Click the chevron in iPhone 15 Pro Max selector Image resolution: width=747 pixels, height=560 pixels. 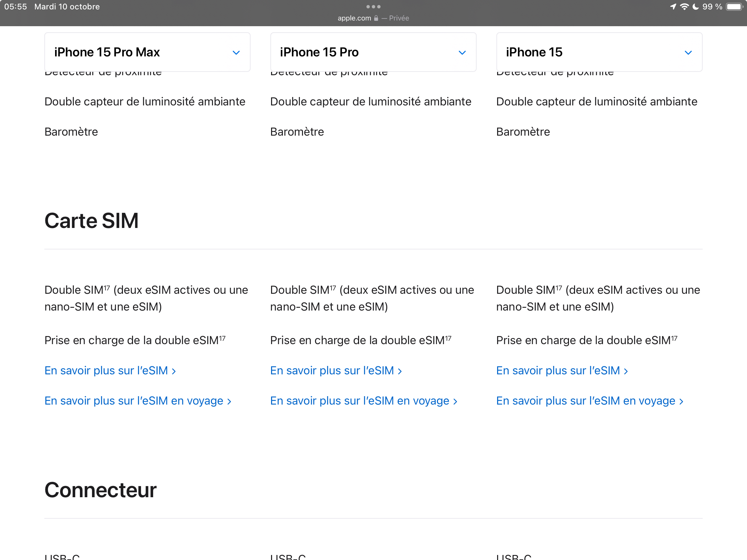click(236, 53)
